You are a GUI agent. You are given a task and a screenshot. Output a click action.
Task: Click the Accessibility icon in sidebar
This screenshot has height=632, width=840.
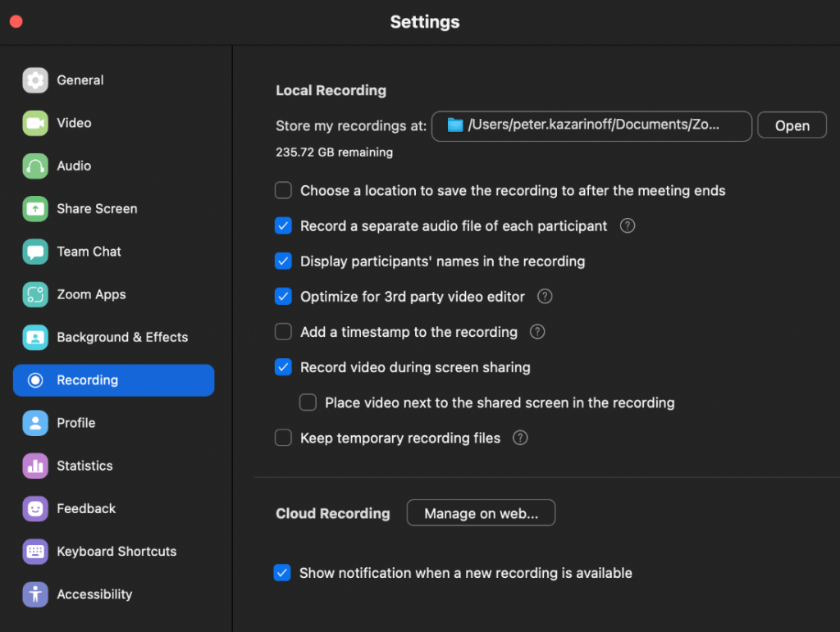[x=35, y=594]
